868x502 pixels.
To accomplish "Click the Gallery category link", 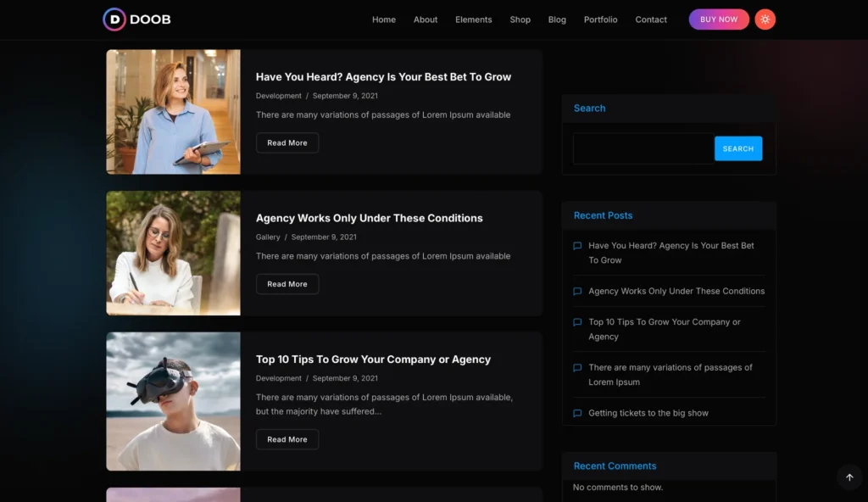I will click(268, 237).
